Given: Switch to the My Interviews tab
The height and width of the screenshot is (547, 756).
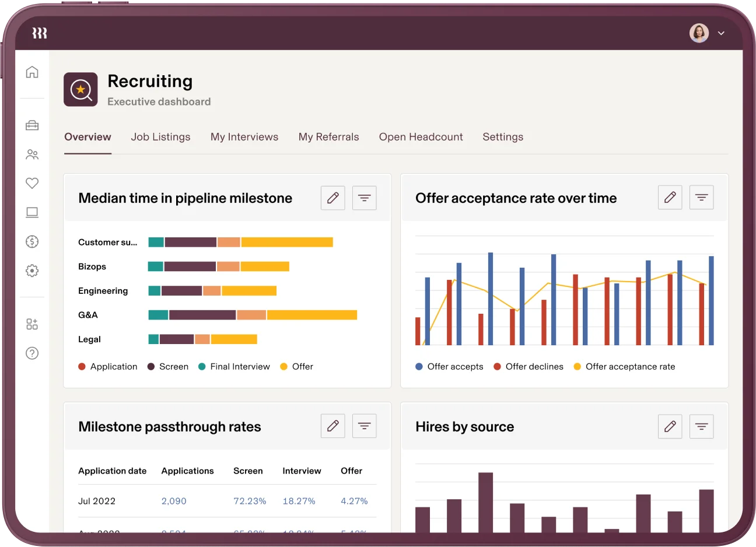Looking at the screenshot, I should (x=244, y=137).
